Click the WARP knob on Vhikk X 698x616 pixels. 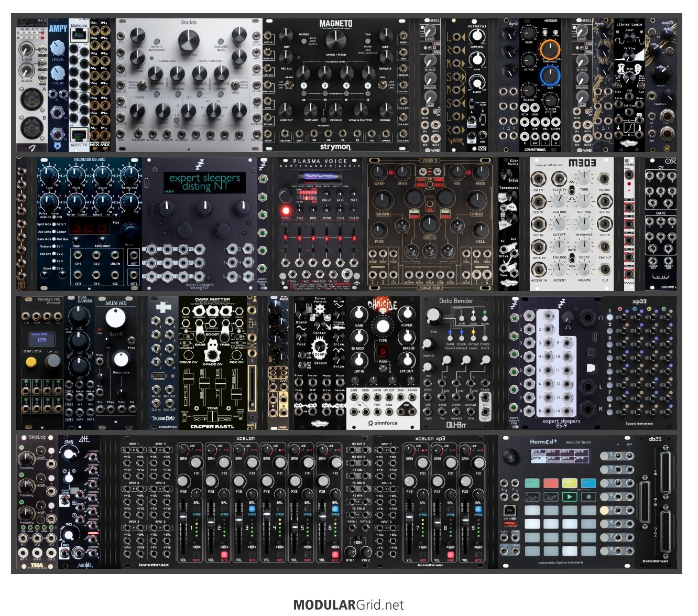379,171
